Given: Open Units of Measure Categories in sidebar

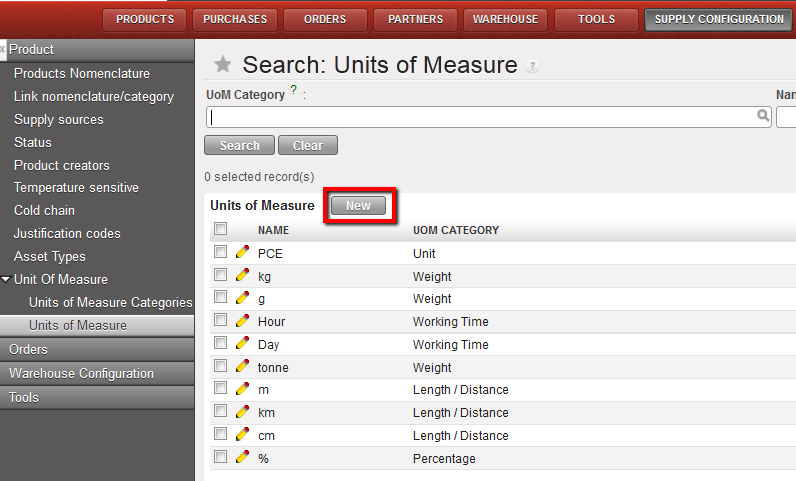Looking at the screenshot, I should click(110, 302).
